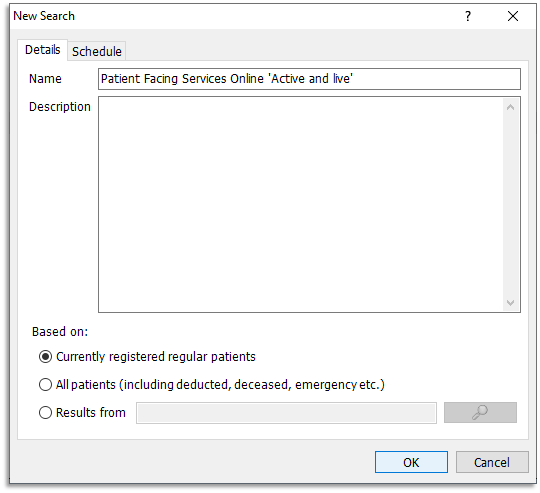Open the Details tab
Image resolution: width=540 pixels, height=493 pixels.
43,50
